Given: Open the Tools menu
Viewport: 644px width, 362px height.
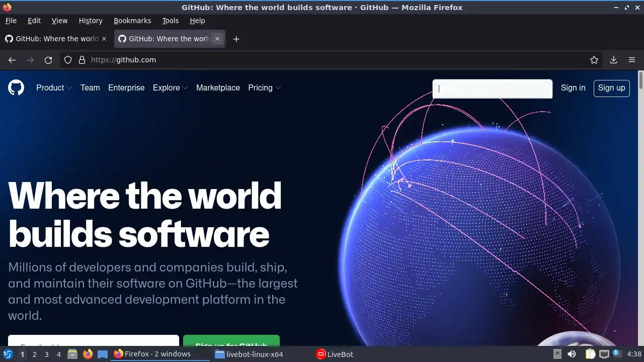Looking at the screenshot, I should tap(171, 21).
